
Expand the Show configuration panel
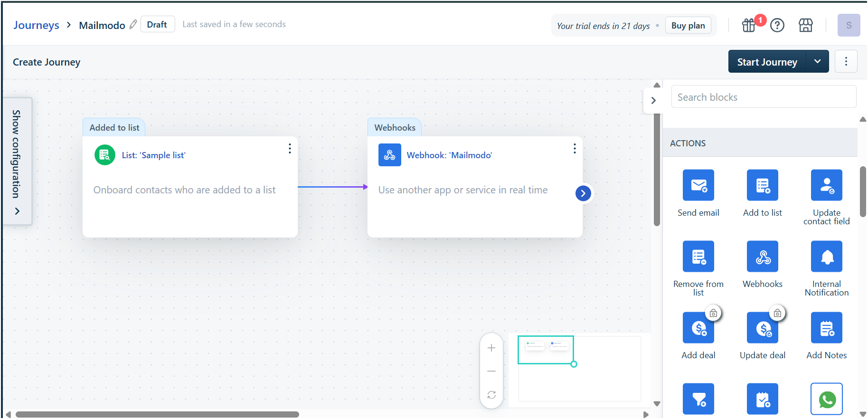pos(17,162)
